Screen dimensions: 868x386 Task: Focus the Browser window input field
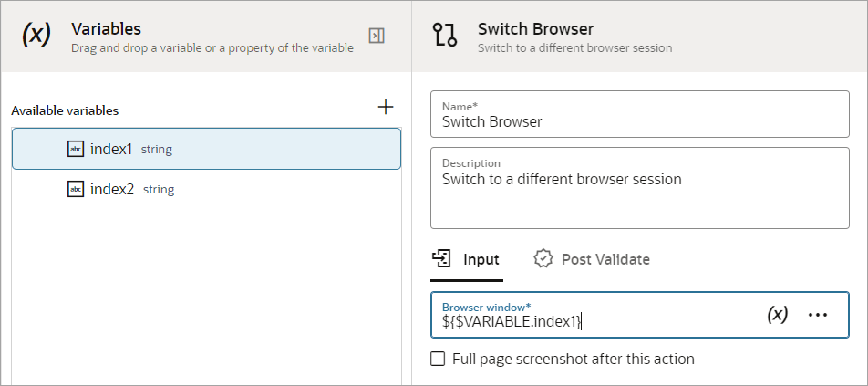pyautogui.click(x=593, y=320)
